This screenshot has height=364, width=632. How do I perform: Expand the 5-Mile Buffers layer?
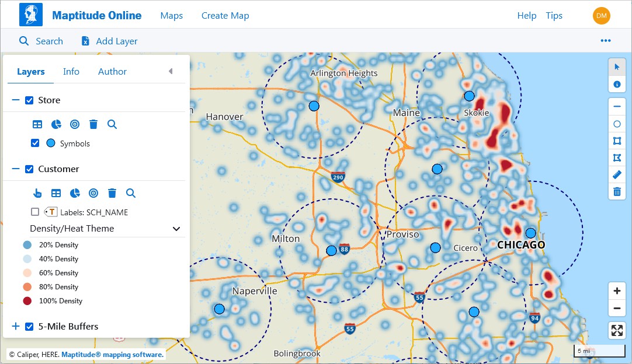[15, 326]
